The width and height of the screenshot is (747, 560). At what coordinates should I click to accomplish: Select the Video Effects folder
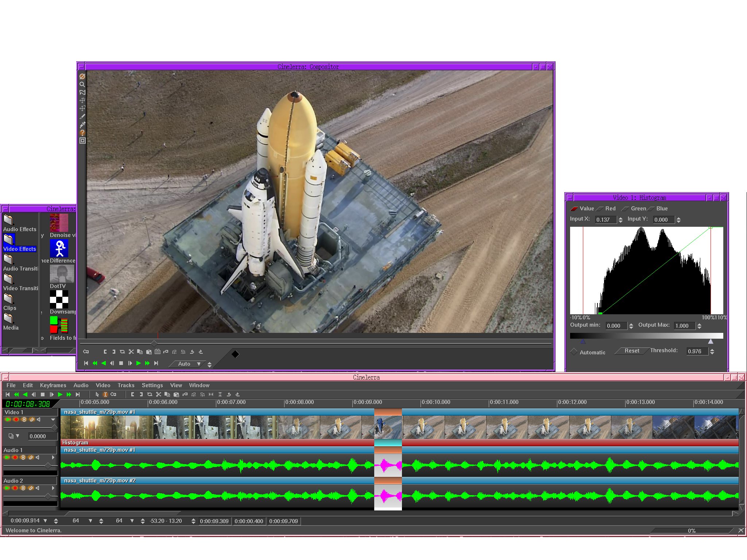[20, 243]
